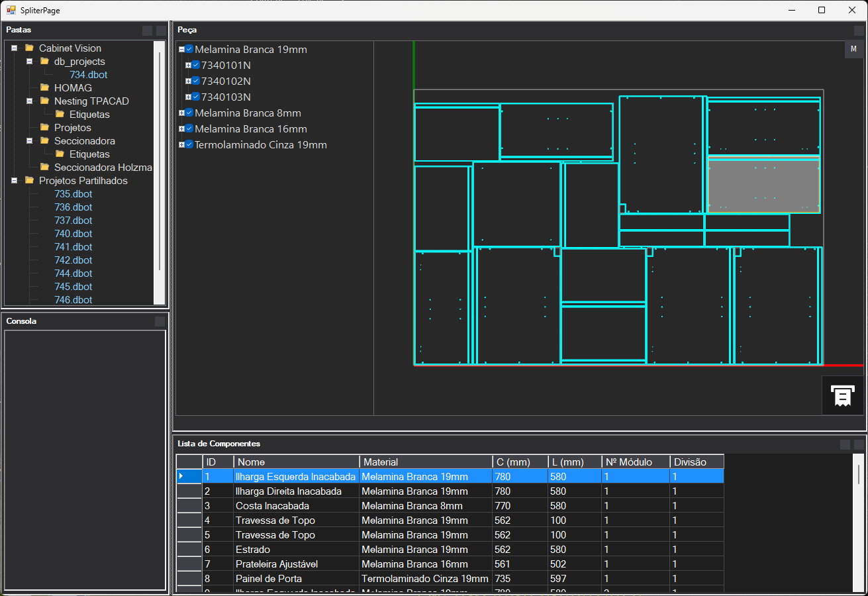This screenshot has height=596, width=868.
Task: Click the HOMAG folder icon
Action: click(x=44, y=88)
